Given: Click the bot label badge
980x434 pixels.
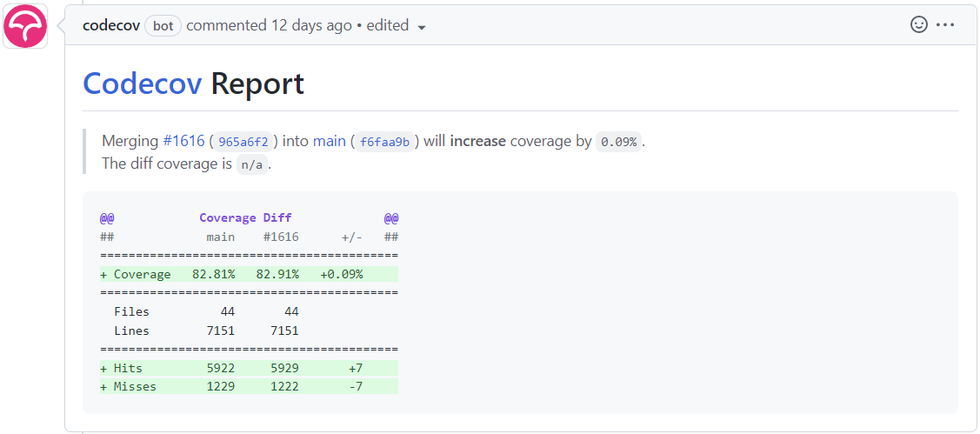Looking at the screenshot, I should 163,26.
